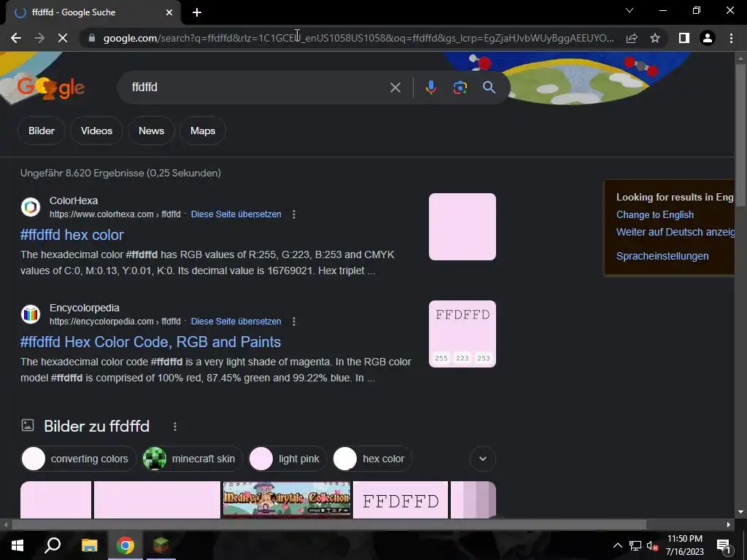Click the forward navigation arrow
This screenshot has width=747, height=560.
(x=39, y=38)
